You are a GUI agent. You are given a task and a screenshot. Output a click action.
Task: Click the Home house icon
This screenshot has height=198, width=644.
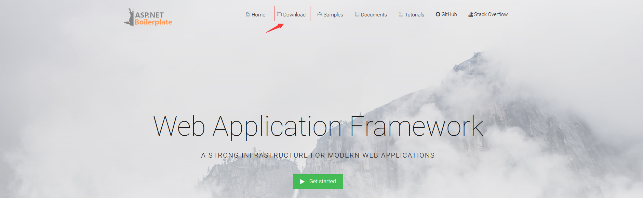(248, 14)
